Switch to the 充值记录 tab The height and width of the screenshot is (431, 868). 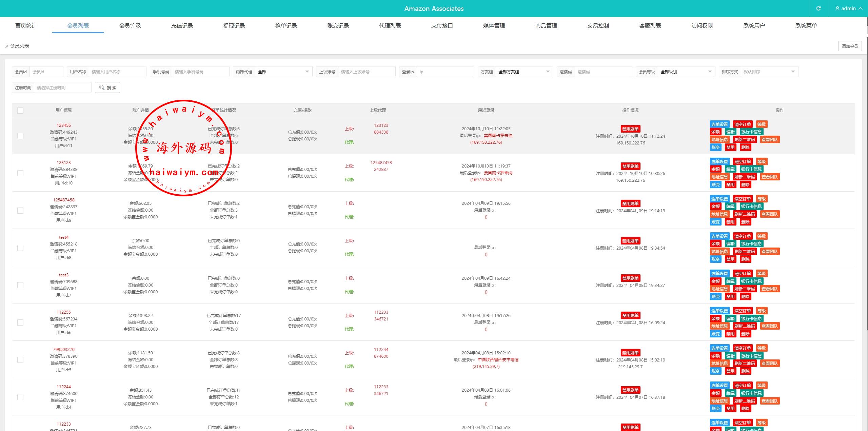pyautogui.click(x=182, y=25)
